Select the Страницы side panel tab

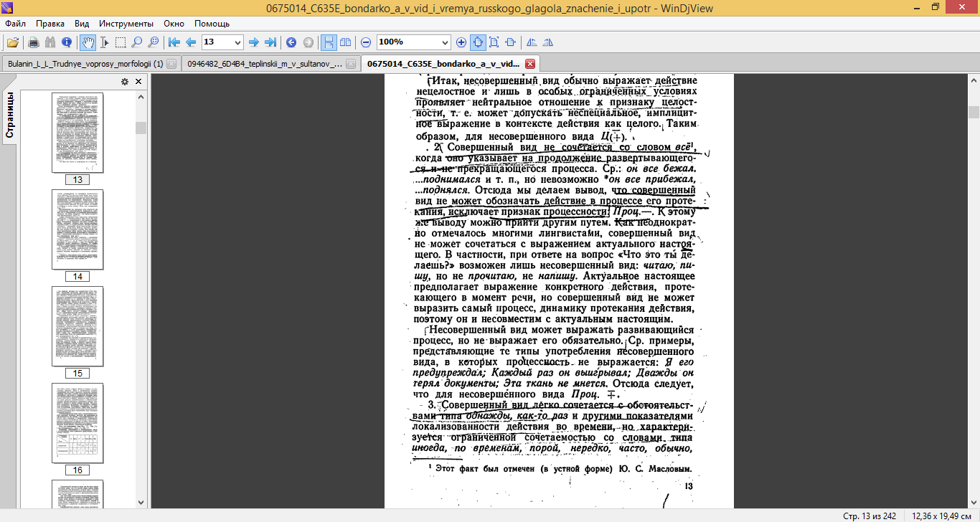[10, 115]
